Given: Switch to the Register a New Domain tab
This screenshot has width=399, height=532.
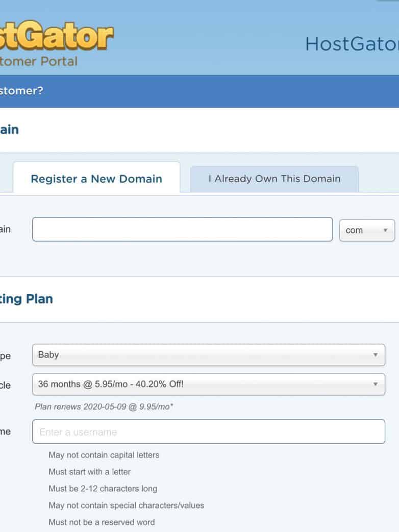Looking at the screenshot, I should [96, 179].
